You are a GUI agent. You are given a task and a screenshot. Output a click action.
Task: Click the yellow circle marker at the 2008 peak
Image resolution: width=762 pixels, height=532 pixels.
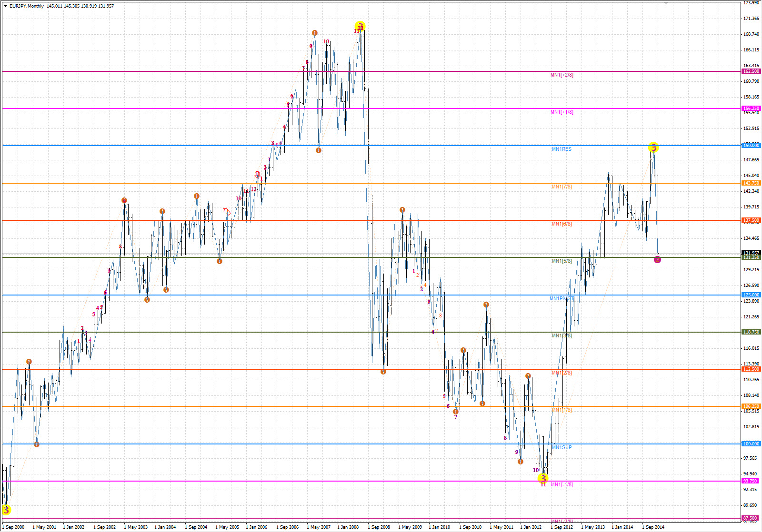(360, 27)
